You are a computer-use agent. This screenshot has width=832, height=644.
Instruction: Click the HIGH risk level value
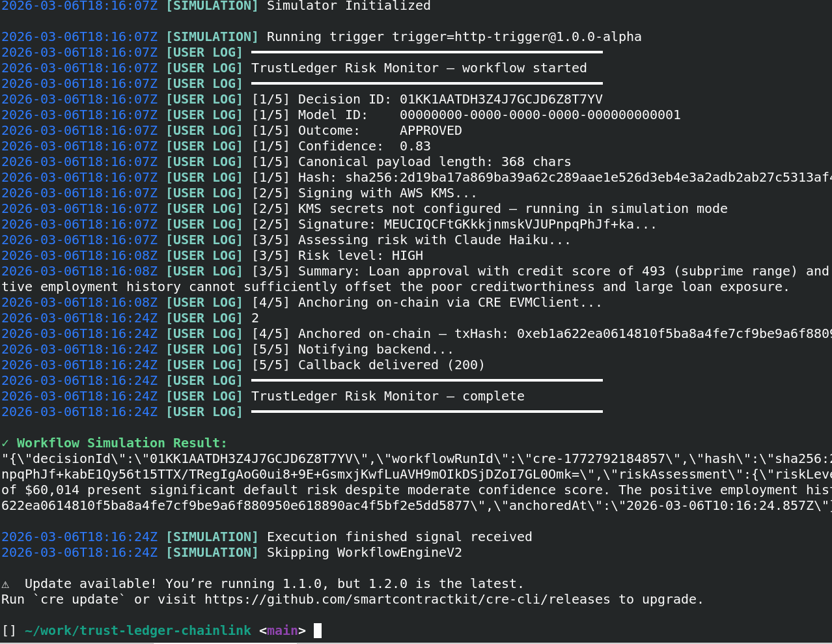click(x=407, y=256)
